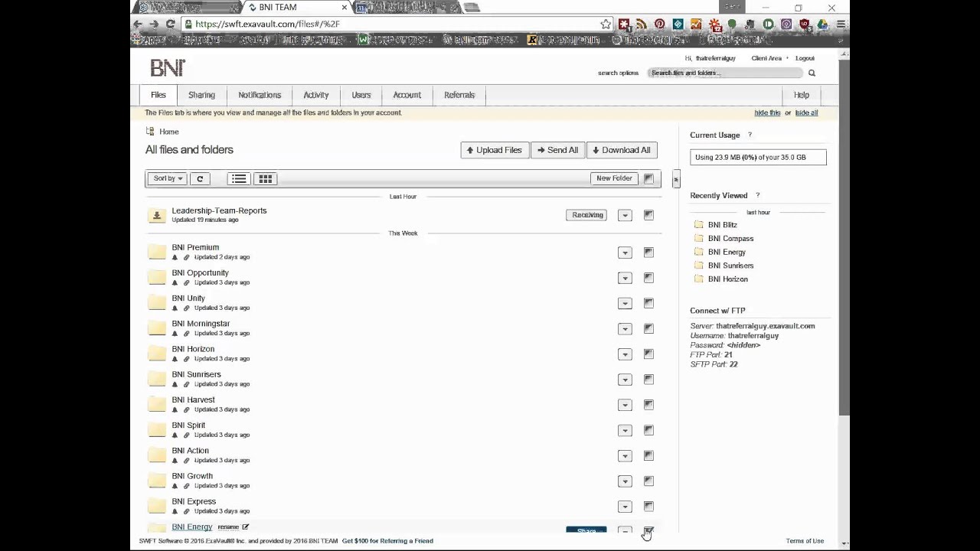Screen dimensions: 980x551
Task: Click BNI Premium folder icon
Action: [x=157, y=252]
